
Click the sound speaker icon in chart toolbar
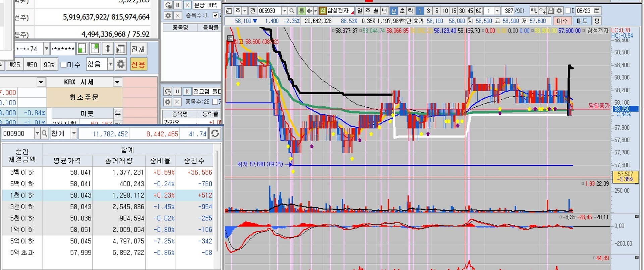(309, 11)
